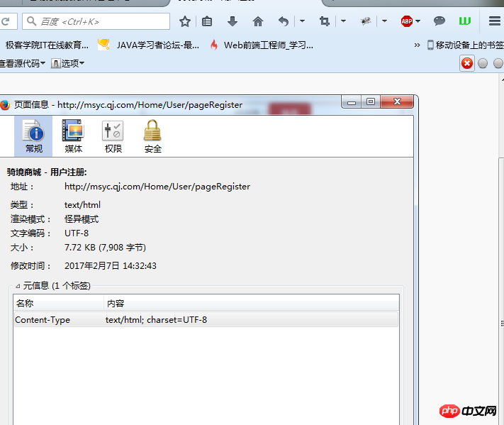Viewport: 504px width, 425px height.
Task: Click the screenshot crop tool icon
Action: pyautogui.click(x=325, y=21)
